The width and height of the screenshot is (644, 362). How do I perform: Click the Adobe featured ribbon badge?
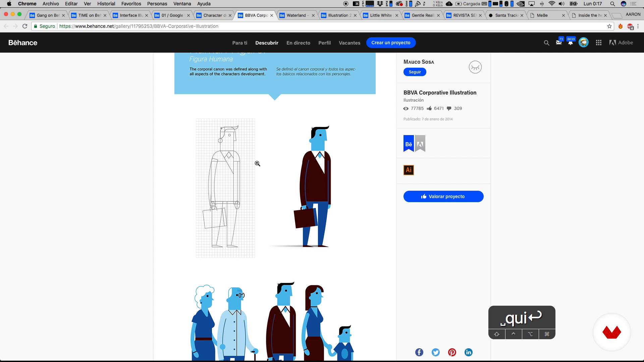(420, 143)
